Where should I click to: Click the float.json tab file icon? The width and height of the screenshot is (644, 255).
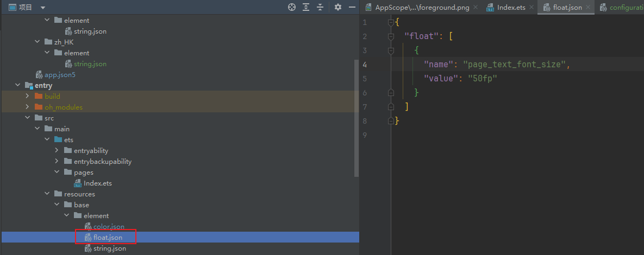(547, 8)
